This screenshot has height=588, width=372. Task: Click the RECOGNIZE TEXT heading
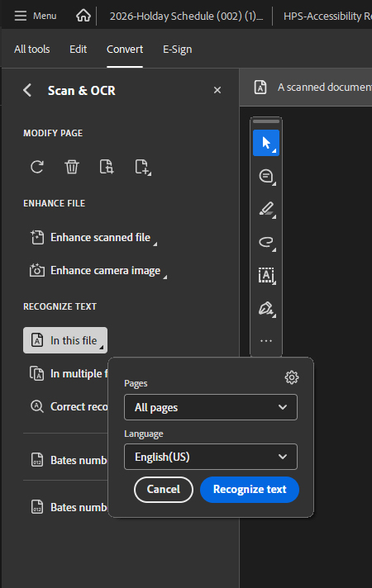coord(60,306)
